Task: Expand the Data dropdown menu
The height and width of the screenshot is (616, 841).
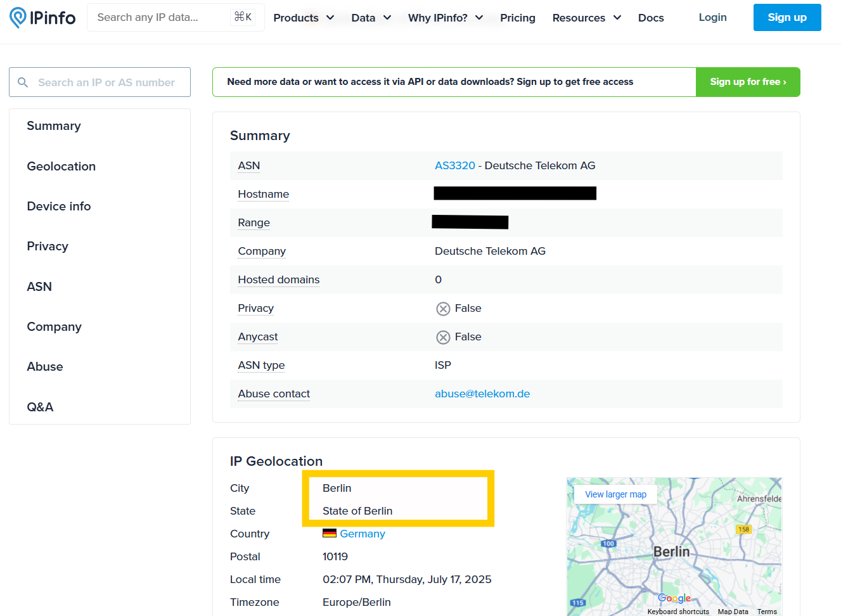Action: coord(371,18)
